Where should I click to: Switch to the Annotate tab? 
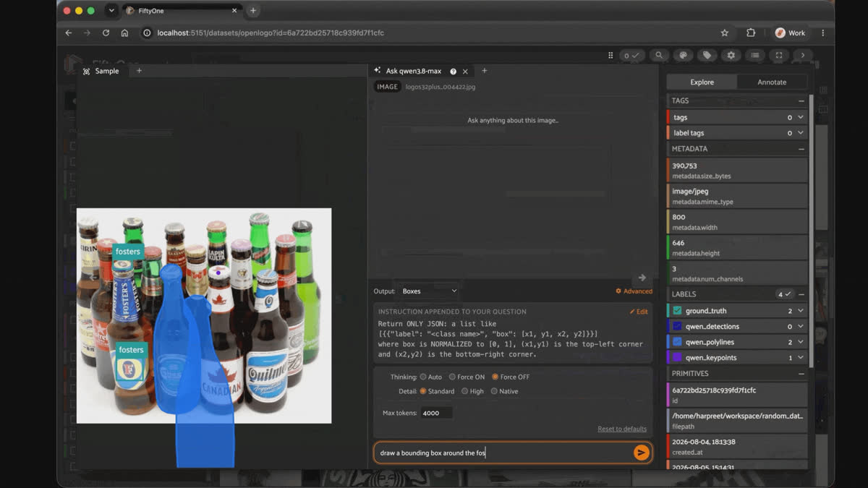(772, 82)
